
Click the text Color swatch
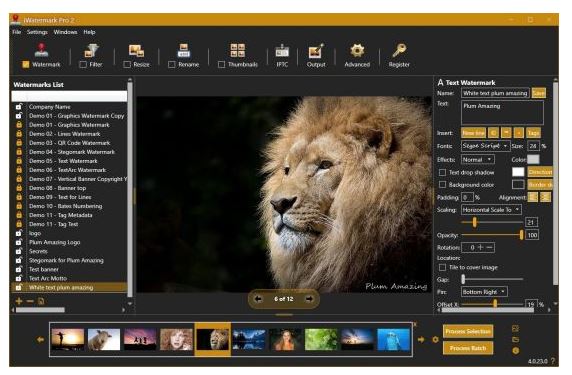[533, 159]
